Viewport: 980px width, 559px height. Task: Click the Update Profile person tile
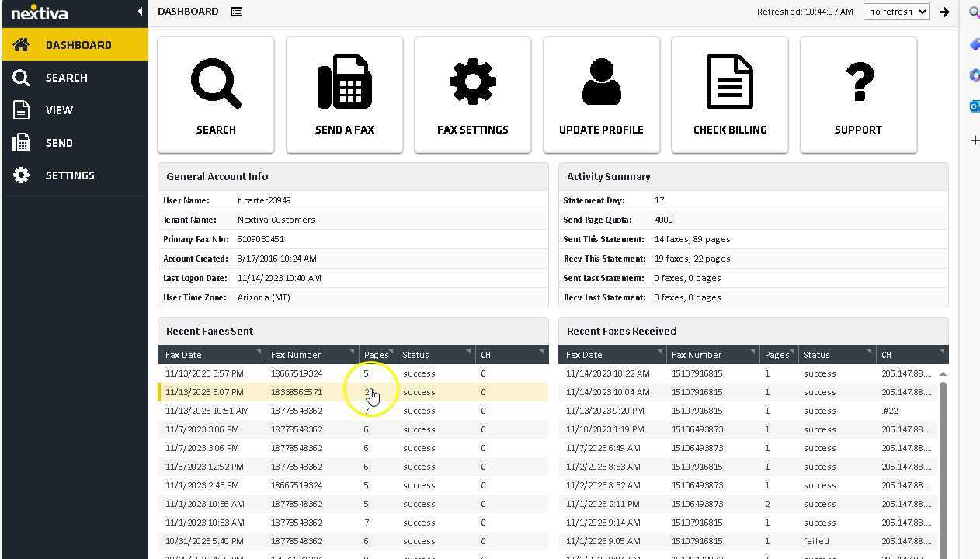coord(601,95)
